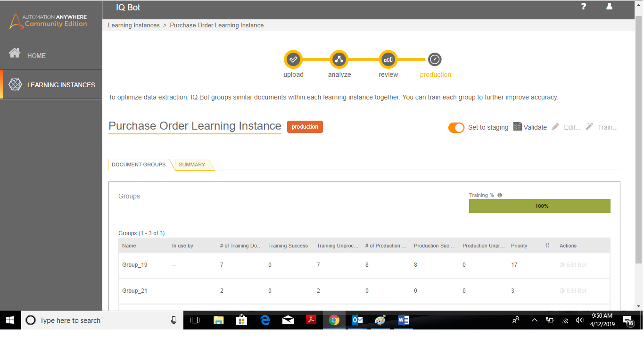
Task: Click the Name column header
Action: click(x=129, y=246)
